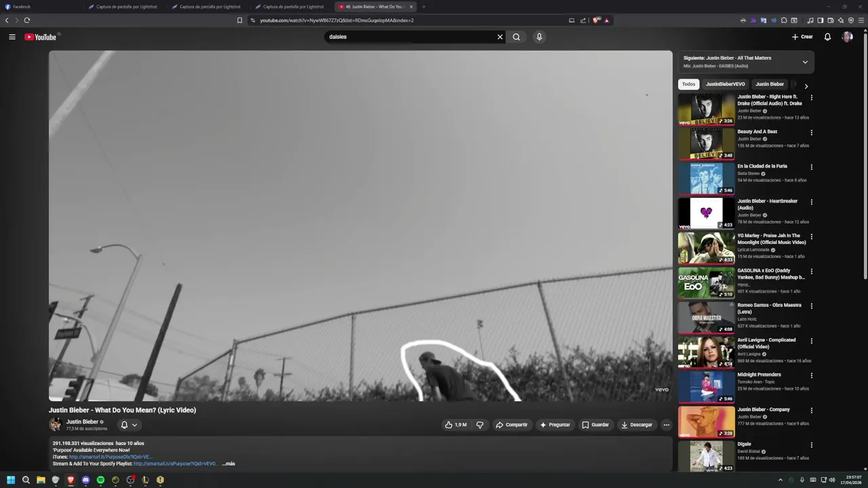
Task: Open the Midnight Pretenders video title
Action: point(759,375)
